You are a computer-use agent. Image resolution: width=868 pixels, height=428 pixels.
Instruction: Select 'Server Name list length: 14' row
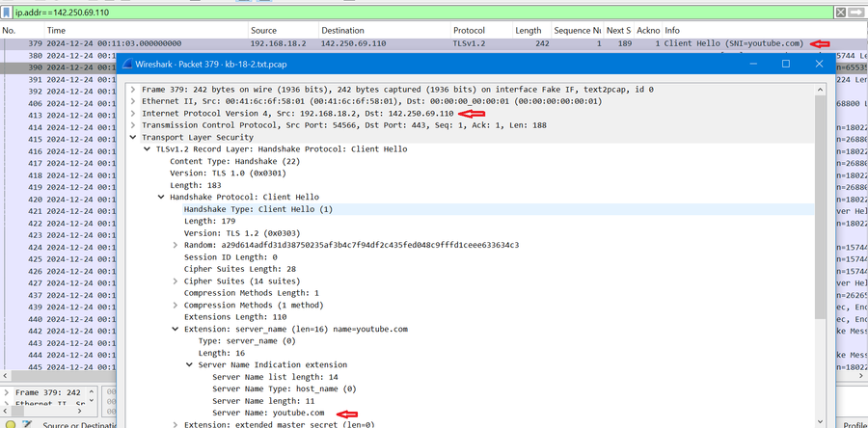pos(275,377)
